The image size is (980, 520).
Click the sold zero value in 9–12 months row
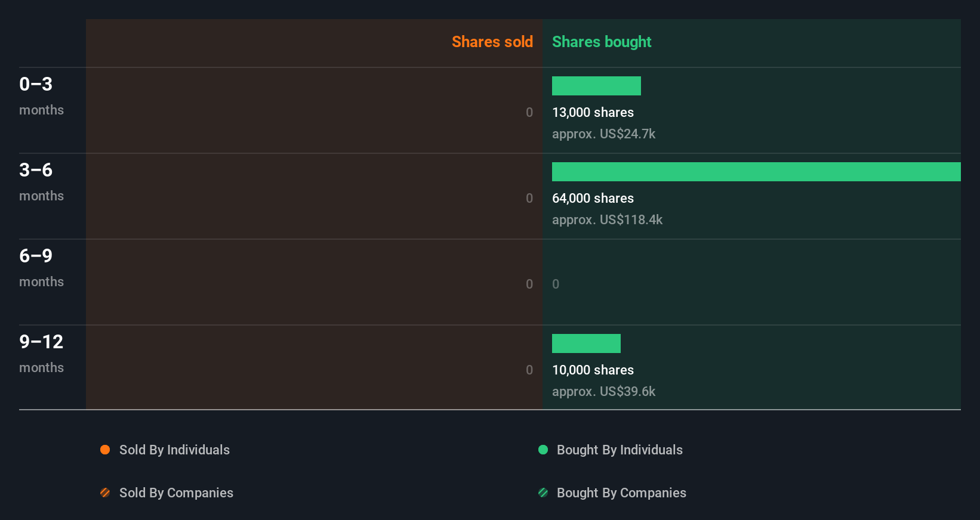[x=529, y=370]
